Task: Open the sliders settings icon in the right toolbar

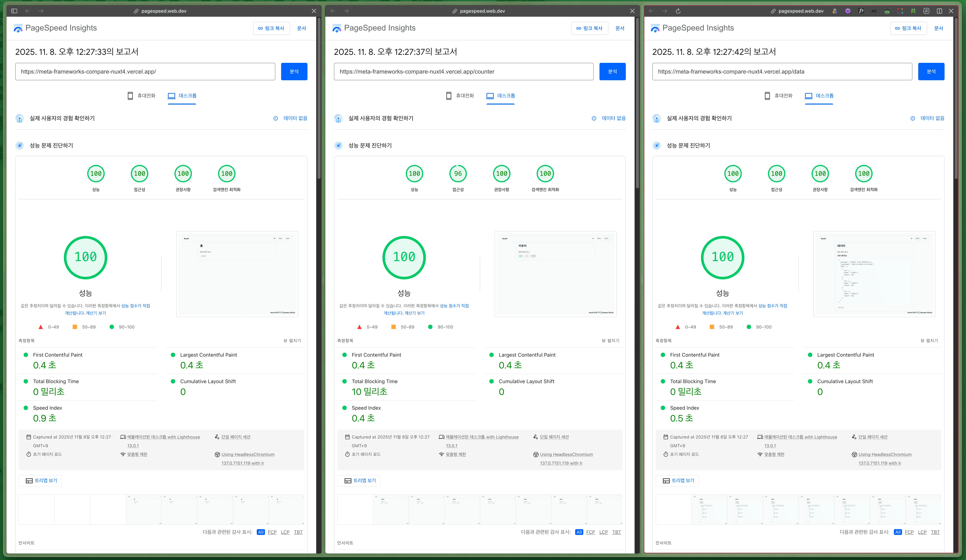Action: coord(926,11)
